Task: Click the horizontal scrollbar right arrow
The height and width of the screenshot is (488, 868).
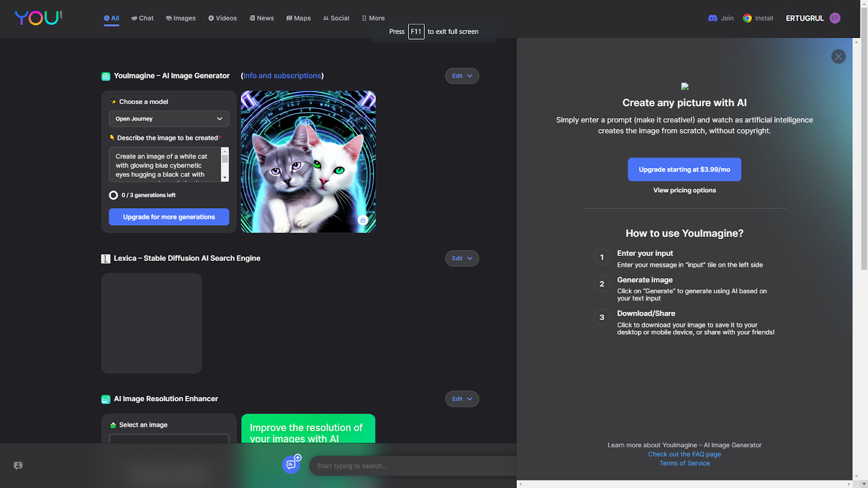Action: (x=849, y=484)
